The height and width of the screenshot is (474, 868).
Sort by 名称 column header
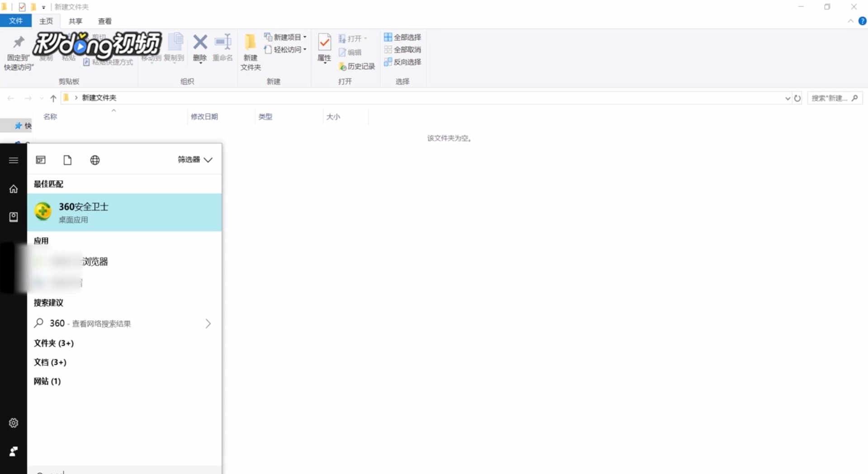(x=50, y=117)
